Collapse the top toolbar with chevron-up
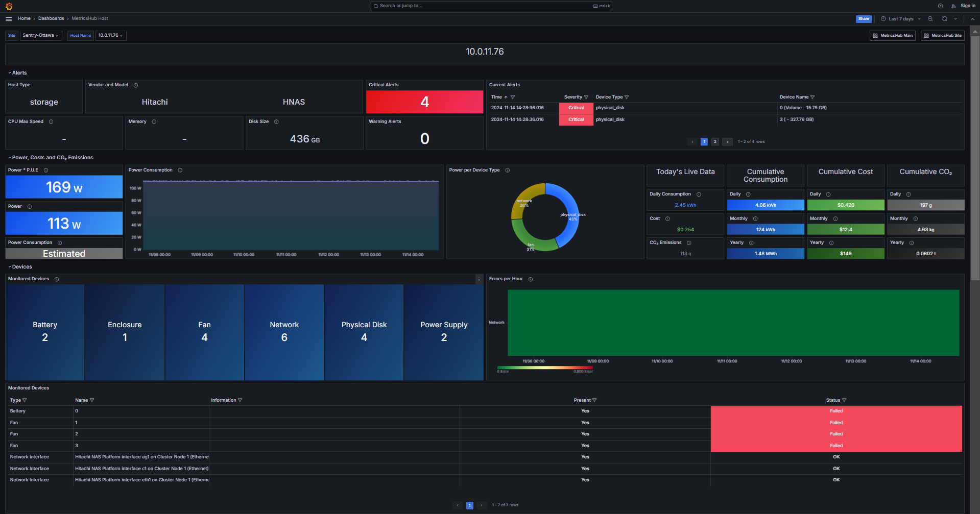This screenshot has width=980, height=514. coord(972,19)
